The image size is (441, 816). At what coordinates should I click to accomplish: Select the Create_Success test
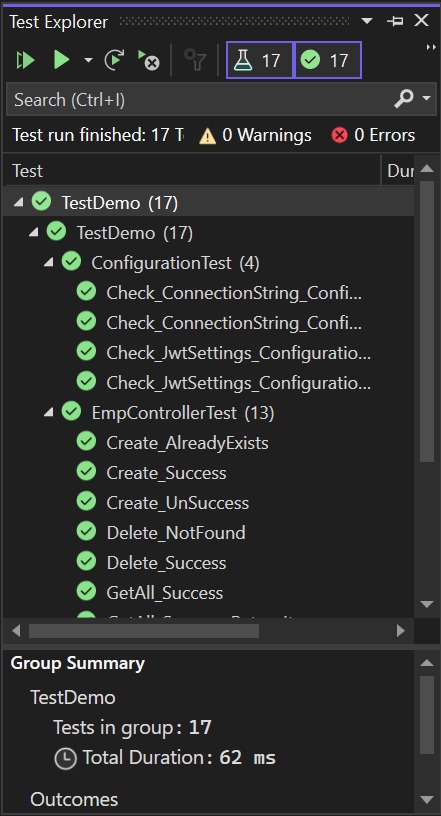tap(167, 473)
